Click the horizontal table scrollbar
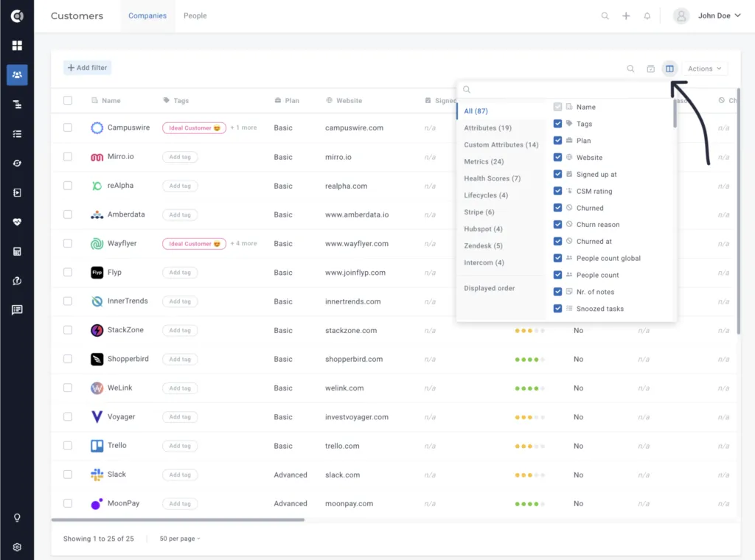Screen dimensions: 755x560 178,519
